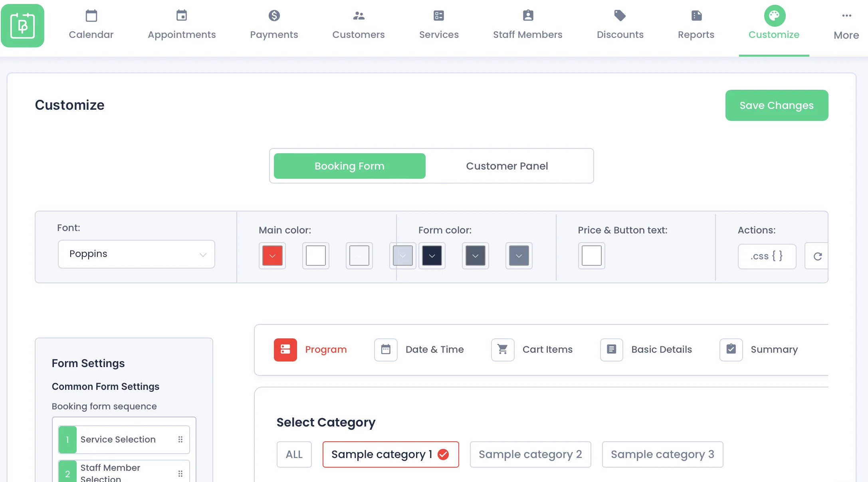
Task: Click the Price & Button text white swatch
Action: tap(591, 256)
